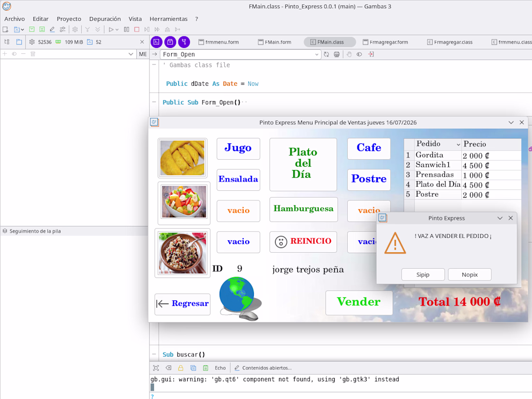
Task: Open the Proyecto menu
Action: [x=69, y=19]
